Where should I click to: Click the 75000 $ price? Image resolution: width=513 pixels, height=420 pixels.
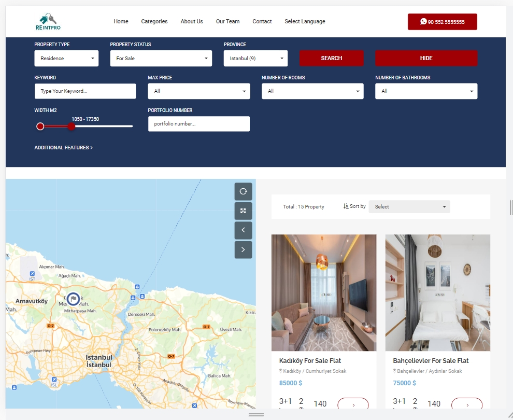click(x=404, y=383)
